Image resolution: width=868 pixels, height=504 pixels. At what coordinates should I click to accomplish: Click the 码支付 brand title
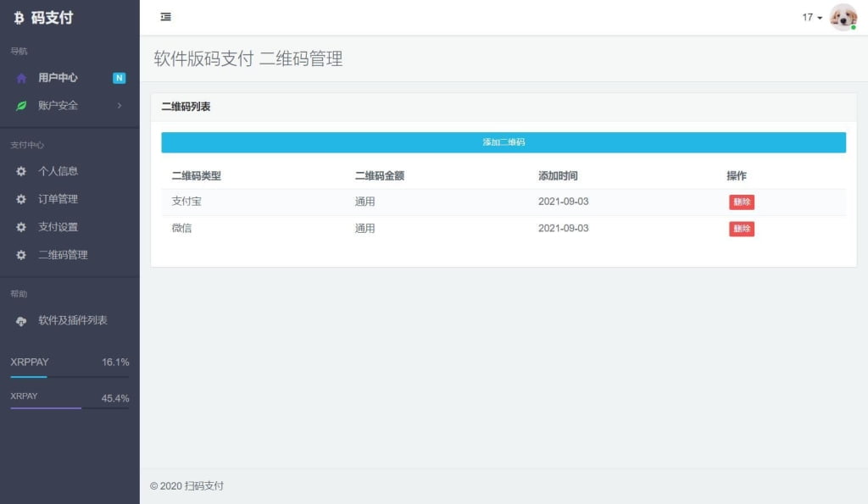52,18
